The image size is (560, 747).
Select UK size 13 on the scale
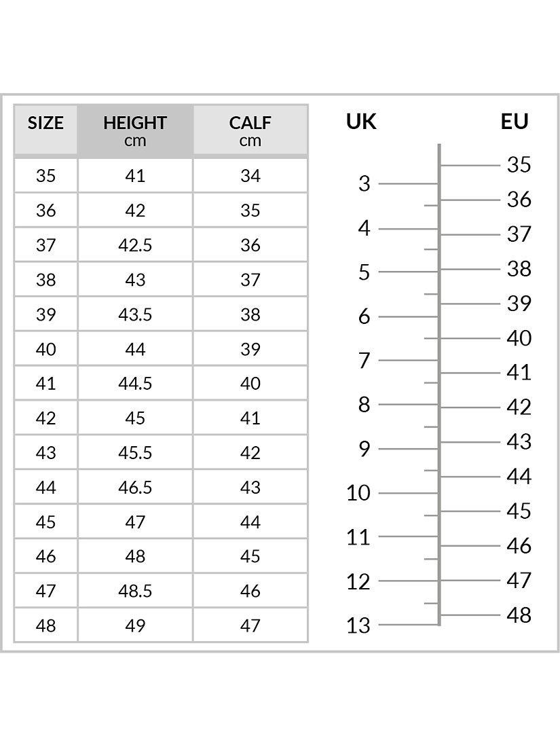coord(358,625)
